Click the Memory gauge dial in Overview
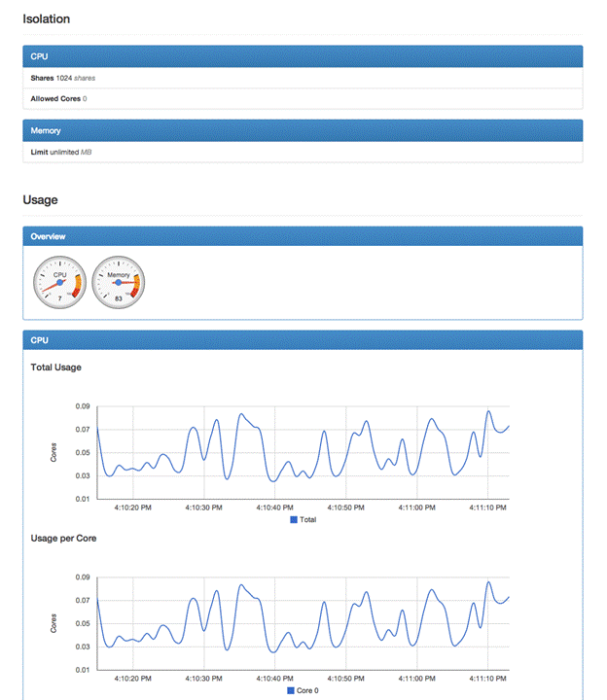Image resolution: width=607 pixels, height=700 pixels. (118, 283)
